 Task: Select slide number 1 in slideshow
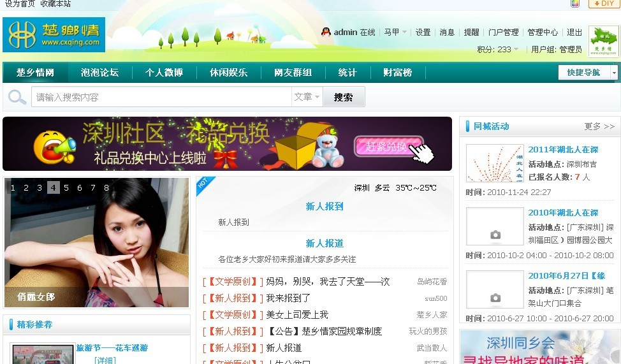(13, 188)
